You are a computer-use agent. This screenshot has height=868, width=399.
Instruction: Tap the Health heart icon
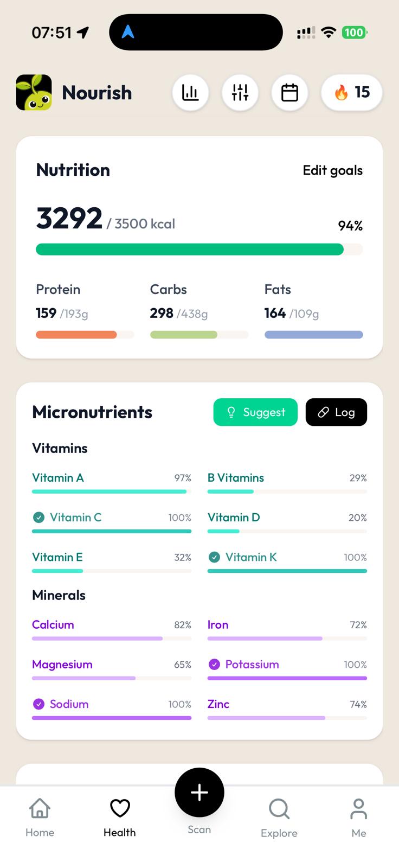pyautogui.click(x=119, y=808)
